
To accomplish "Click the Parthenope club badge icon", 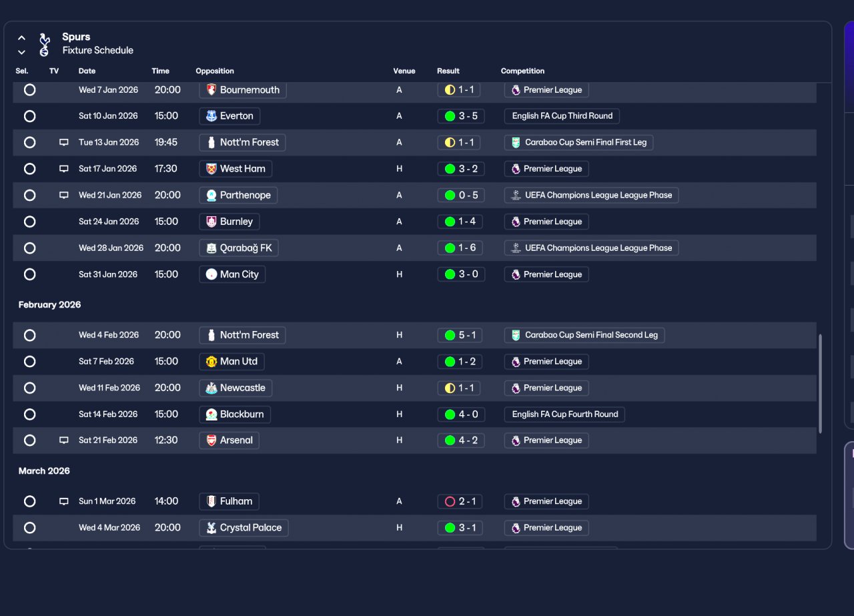I will click(211, 196).
